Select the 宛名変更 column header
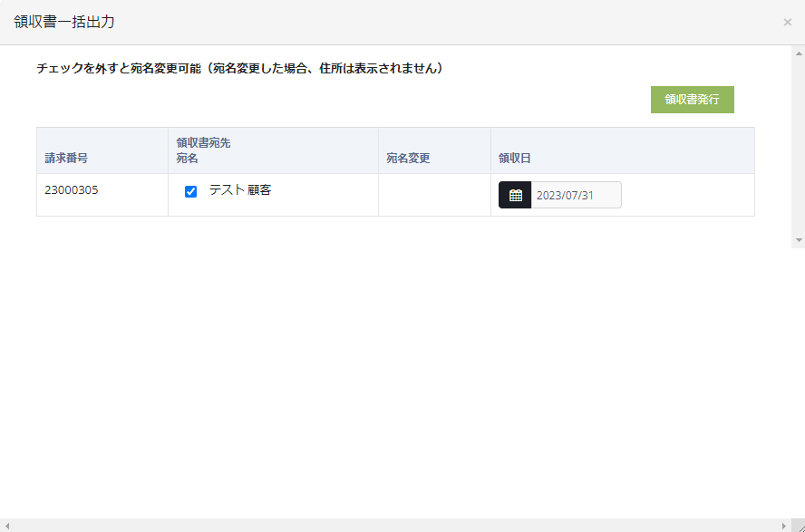The height and width of the screenshot is (532, 805). point(408,159)
